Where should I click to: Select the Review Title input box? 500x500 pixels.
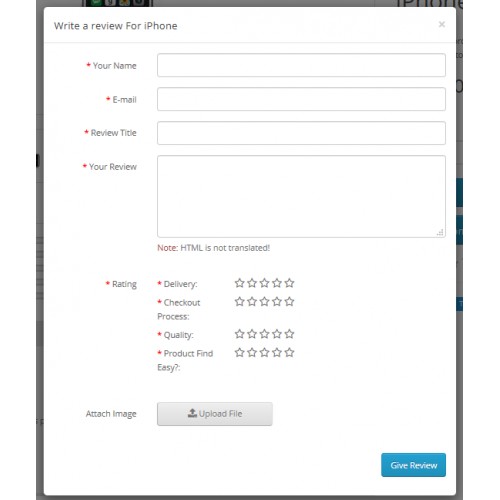point(301,133)
